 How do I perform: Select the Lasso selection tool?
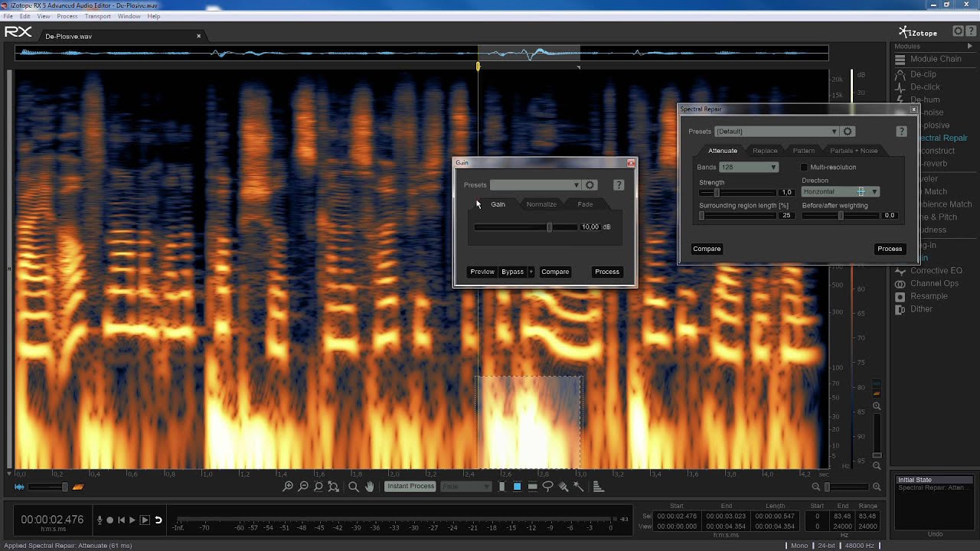[x=547, y=487]
